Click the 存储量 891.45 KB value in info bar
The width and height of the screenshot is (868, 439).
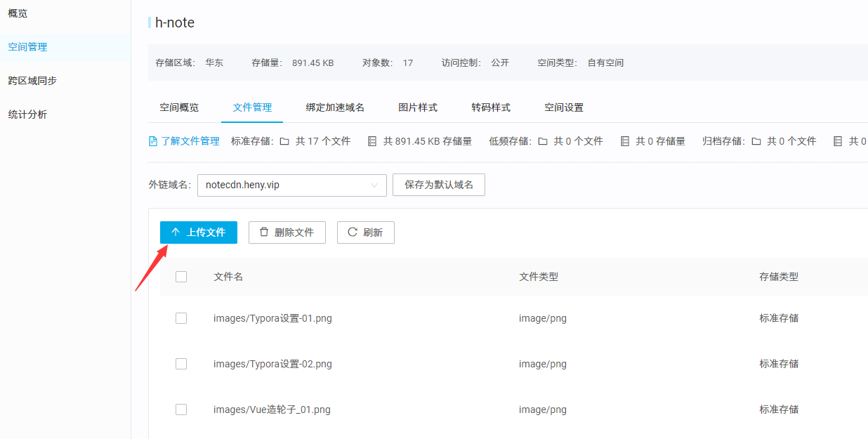pyautogui.click(x=313, y=63)
